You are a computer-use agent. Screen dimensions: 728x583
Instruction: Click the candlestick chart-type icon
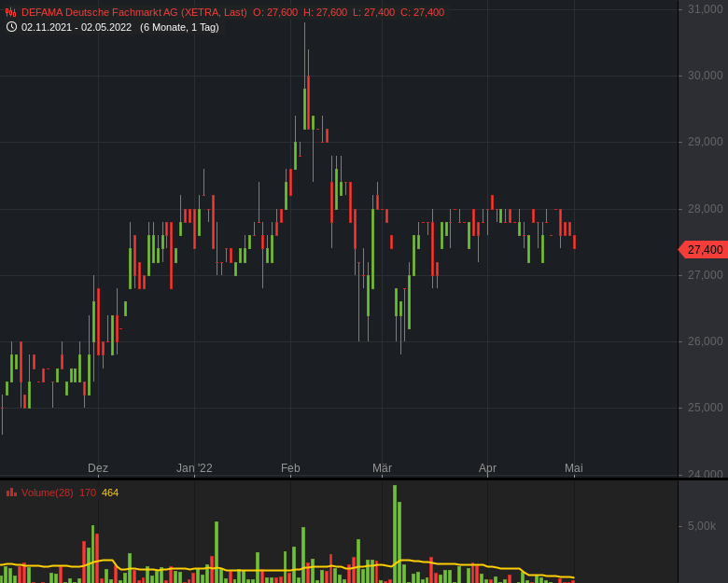point(10,12)
